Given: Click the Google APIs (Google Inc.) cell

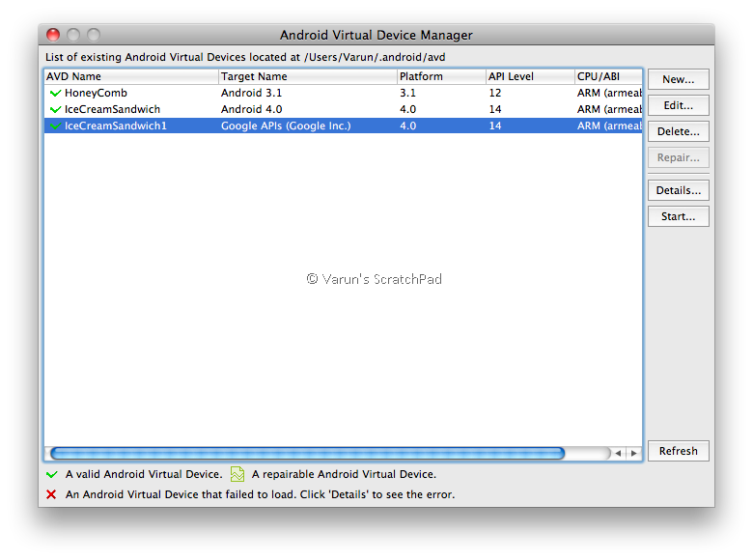Looking at the screenshot, I should tap(286, 126).
